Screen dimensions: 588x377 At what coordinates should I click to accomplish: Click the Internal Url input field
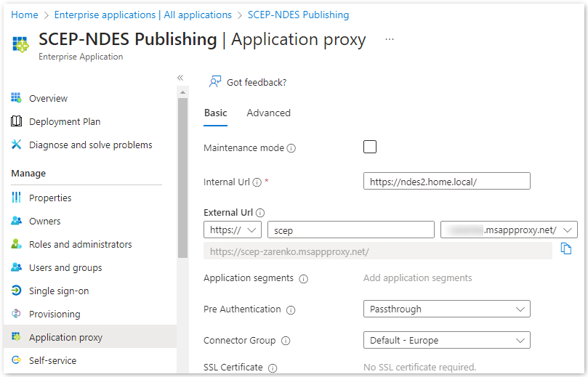(446, 181)
